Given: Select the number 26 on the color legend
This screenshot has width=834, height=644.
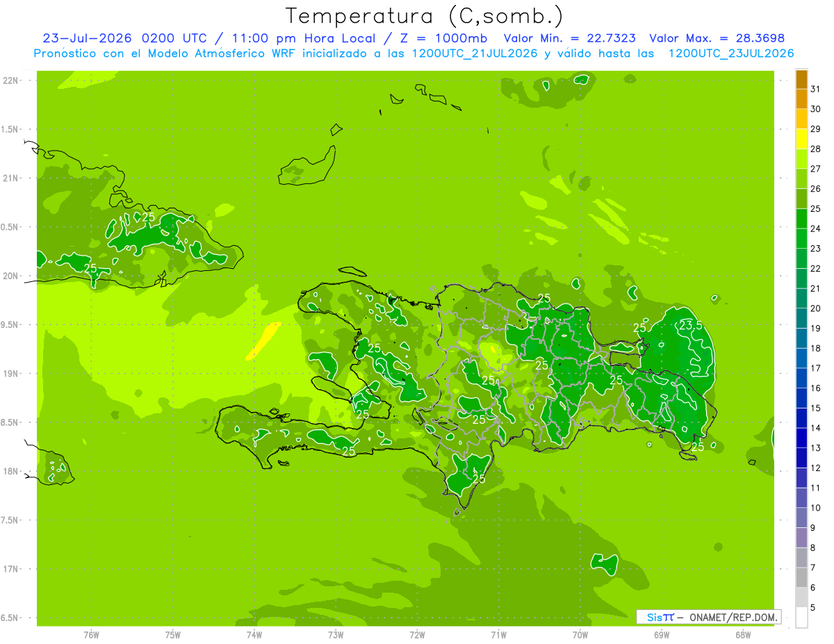Looking at the screenshot, I should tap(815, 189).
